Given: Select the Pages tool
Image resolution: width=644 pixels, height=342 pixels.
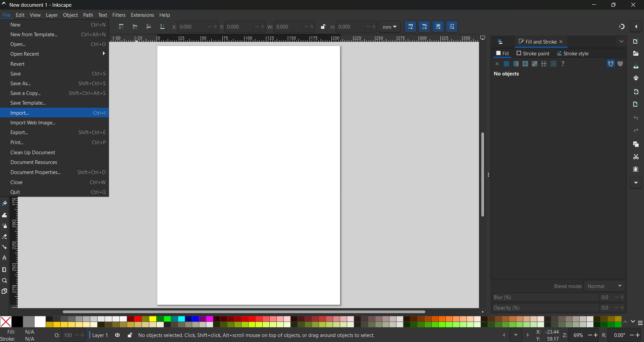Looking at the screenshot, I should tap(4, 291).
